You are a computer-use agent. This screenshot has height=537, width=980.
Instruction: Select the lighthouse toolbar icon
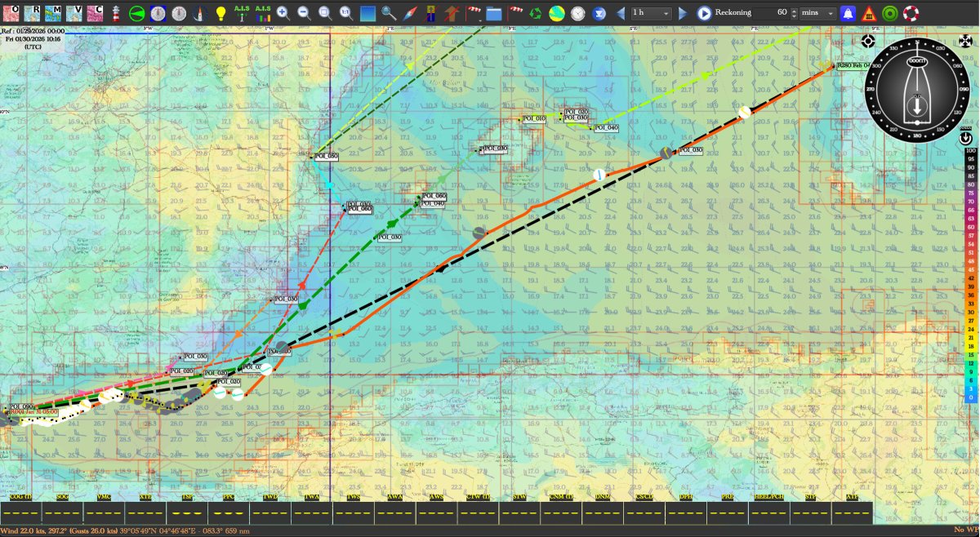[115, 12]
